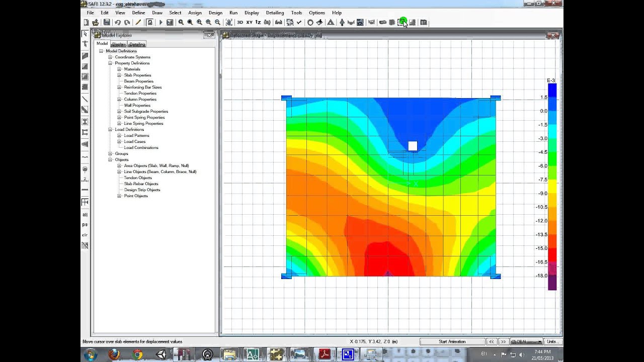Click the 'all' select button in left toolbar

tap(85, 215)
